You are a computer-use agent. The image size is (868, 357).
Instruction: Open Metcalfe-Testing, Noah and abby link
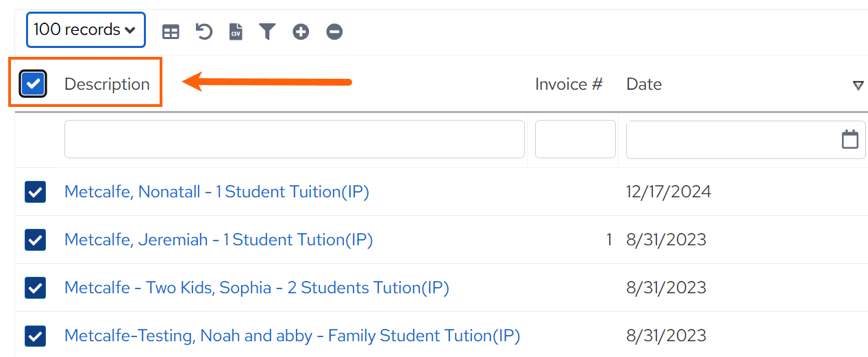coord(293,336)
